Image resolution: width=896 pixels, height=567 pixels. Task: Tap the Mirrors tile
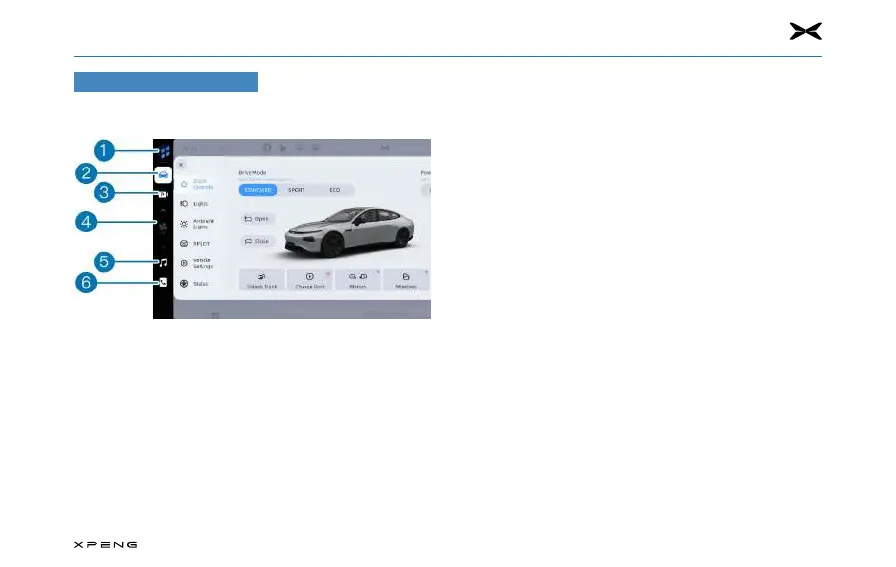(358, 279)
